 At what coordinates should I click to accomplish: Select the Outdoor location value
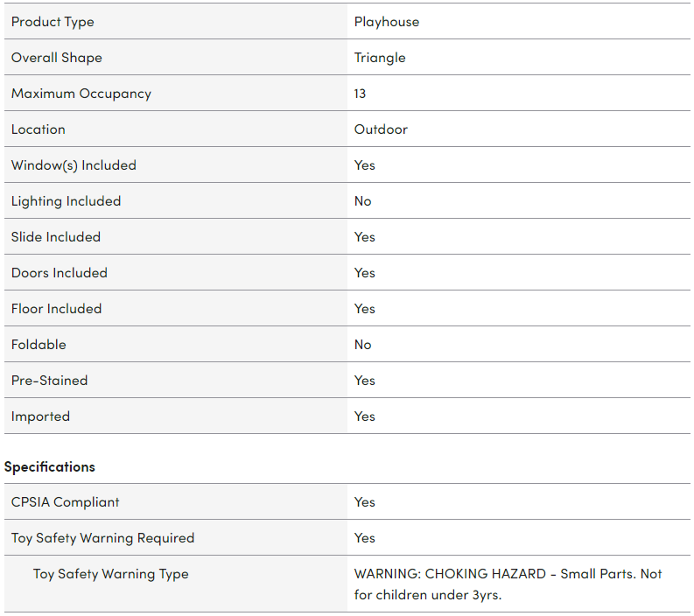(381, 129)
